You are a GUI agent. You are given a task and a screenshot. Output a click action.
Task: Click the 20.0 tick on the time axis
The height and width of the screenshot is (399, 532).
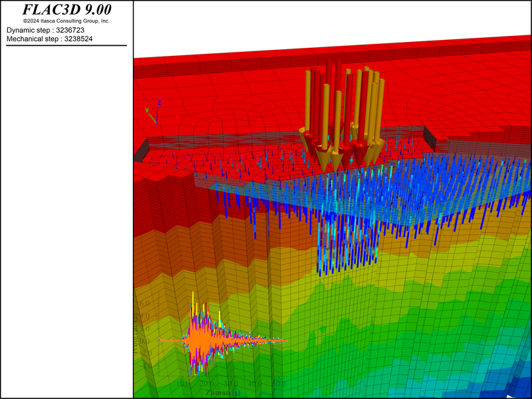[x=207, y=384]
